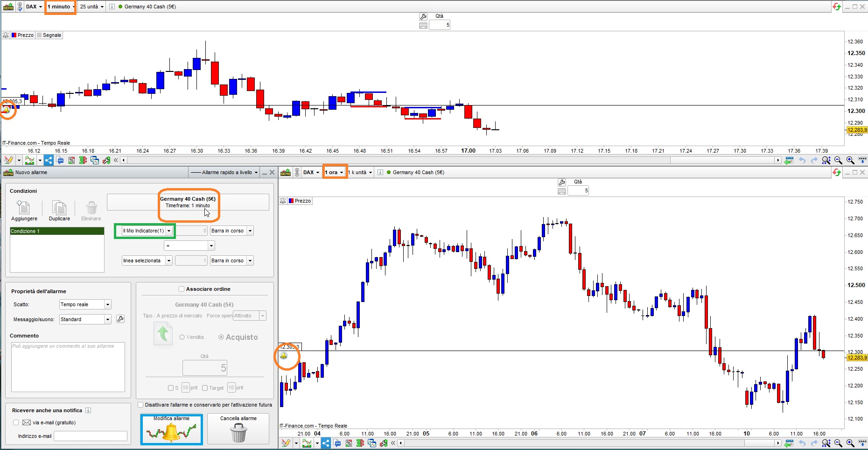Open linea selezionata dropdown
The height and width of the screenshot is (450, 868).
click(147, 260)
